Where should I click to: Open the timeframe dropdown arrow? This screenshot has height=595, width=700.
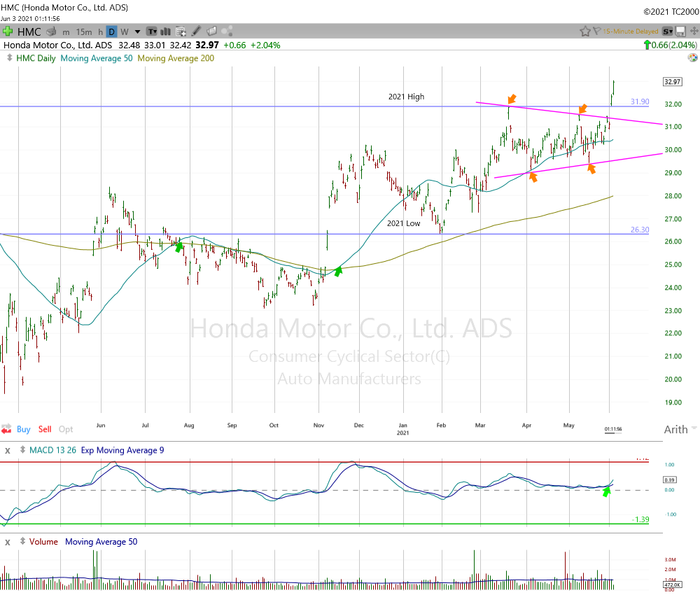(137, 31)
